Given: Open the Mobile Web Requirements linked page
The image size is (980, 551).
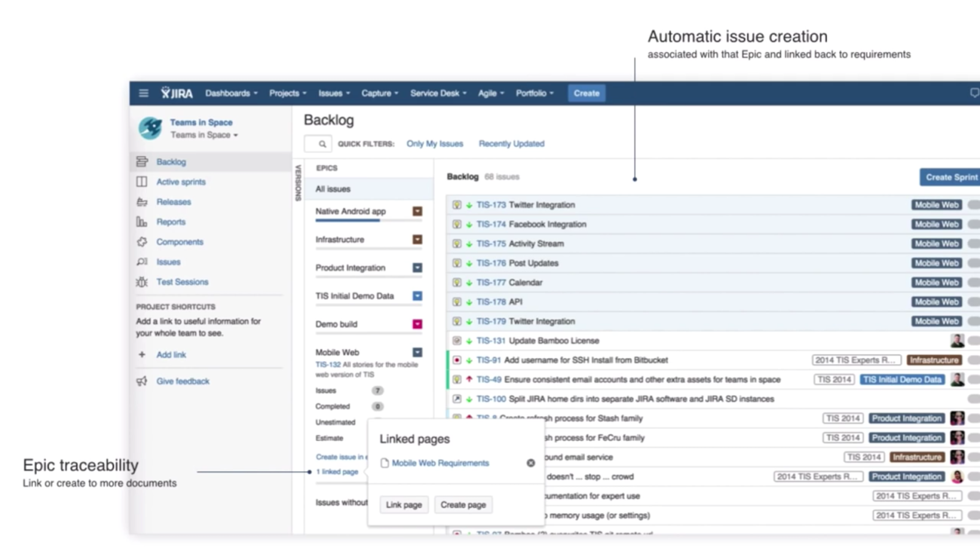Looking at the screenshot, I should (440, 463).
